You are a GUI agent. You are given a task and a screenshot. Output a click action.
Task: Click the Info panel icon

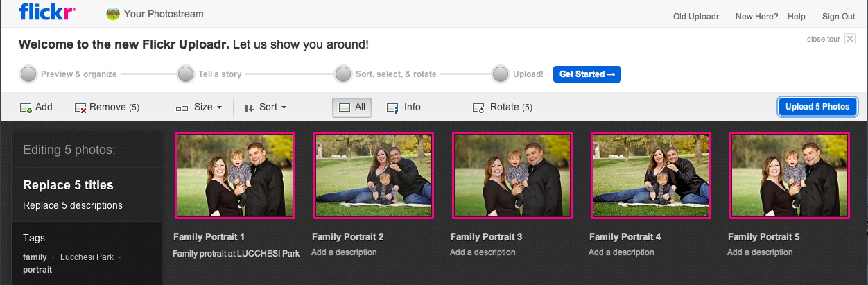click(x=392, y=107)
